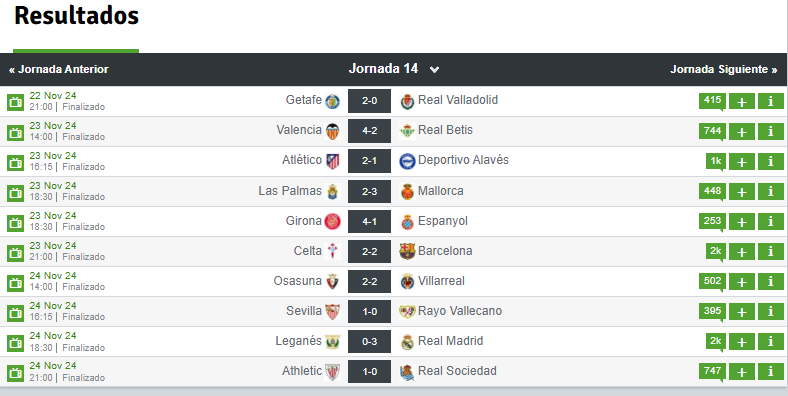Expand plus details for Leganés vs Real Madrid
788x396 pixels.
point(742,342)
